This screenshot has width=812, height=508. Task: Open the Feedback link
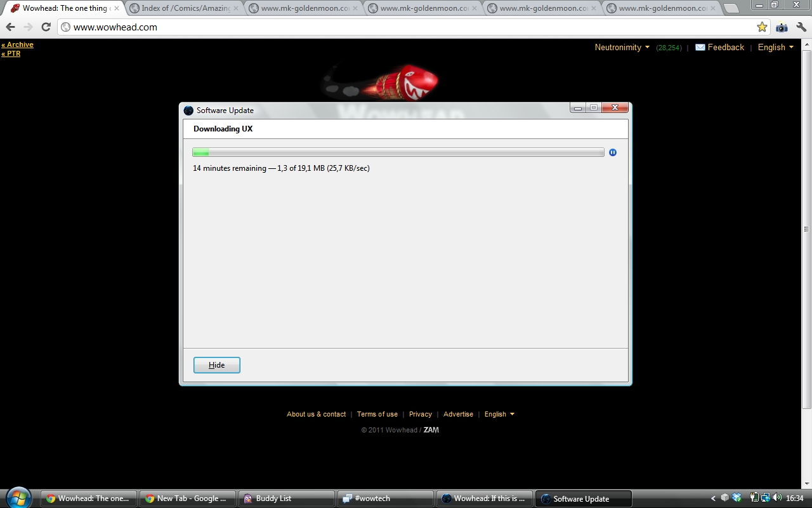point(720,47)
